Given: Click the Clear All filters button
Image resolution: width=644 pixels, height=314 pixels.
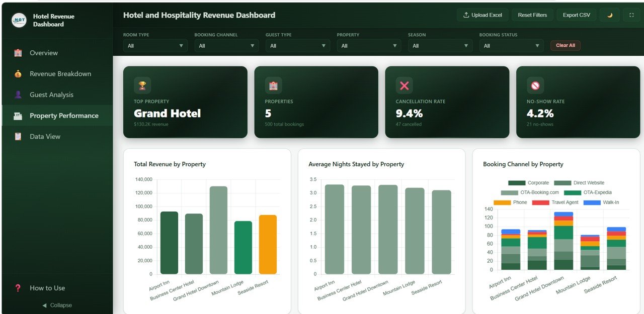Looking at the screenshot, I should pos(565,45).
